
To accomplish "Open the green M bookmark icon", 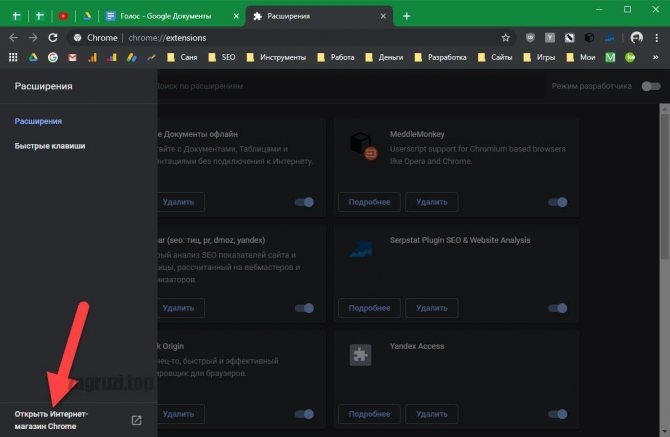I will pos(610,57).
